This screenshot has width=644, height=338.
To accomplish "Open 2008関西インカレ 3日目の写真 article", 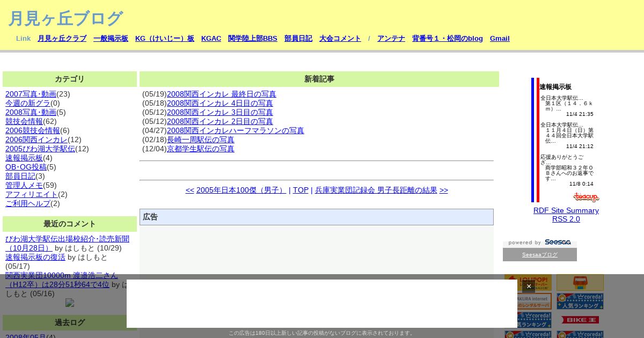I will pos(220,112).
